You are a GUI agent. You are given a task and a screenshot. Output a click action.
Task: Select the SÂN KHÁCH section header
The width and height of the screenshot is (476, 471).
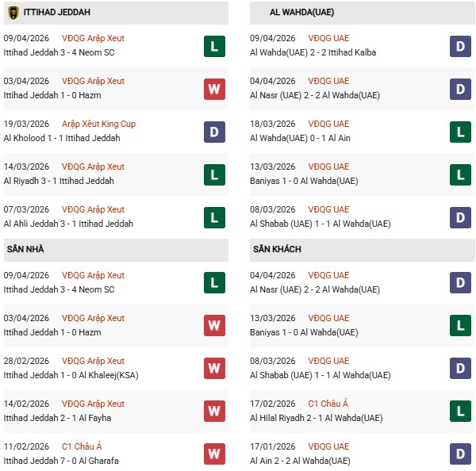[x=277, y=249]
